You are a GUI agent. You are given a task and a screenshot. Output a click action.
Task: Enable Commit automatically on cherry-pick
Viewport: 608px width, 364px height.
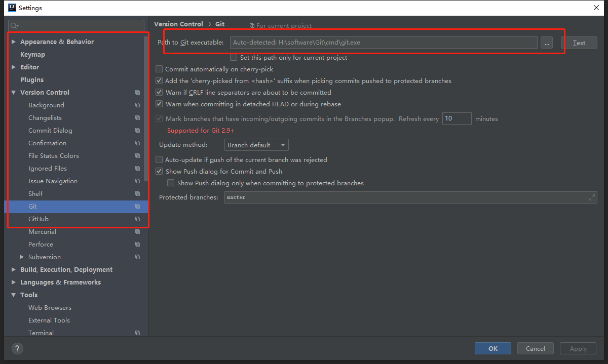[159, 68]
